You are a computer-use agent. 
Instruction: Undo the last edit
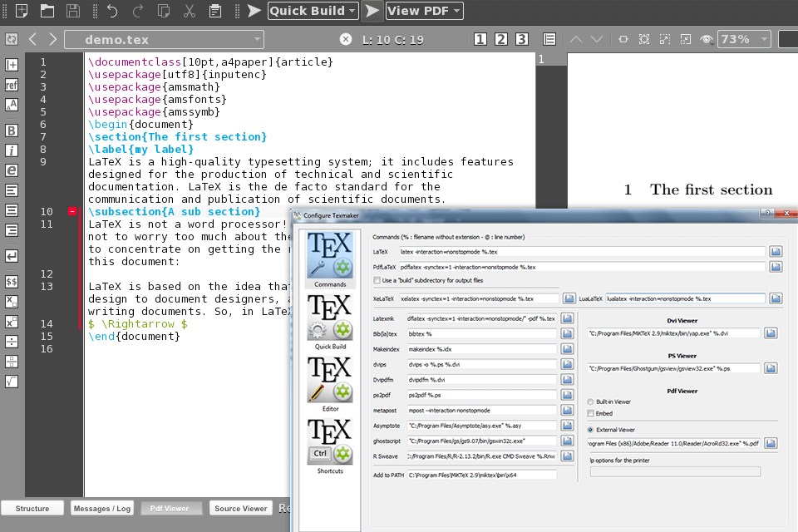pyautogui.click(x=112, y=11)
